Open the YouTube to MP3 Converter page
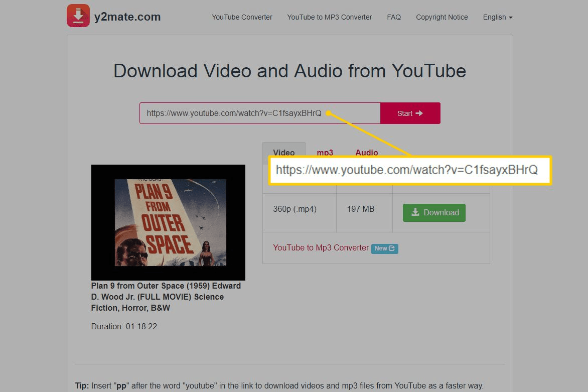The width and height of the screenshot is (588, 392). pyautogui.click(x=329, y=17)
